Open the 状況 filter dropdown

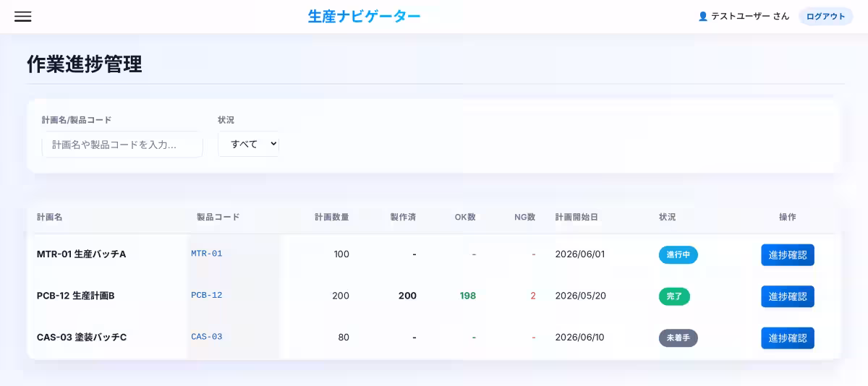[x=248, y=144]
